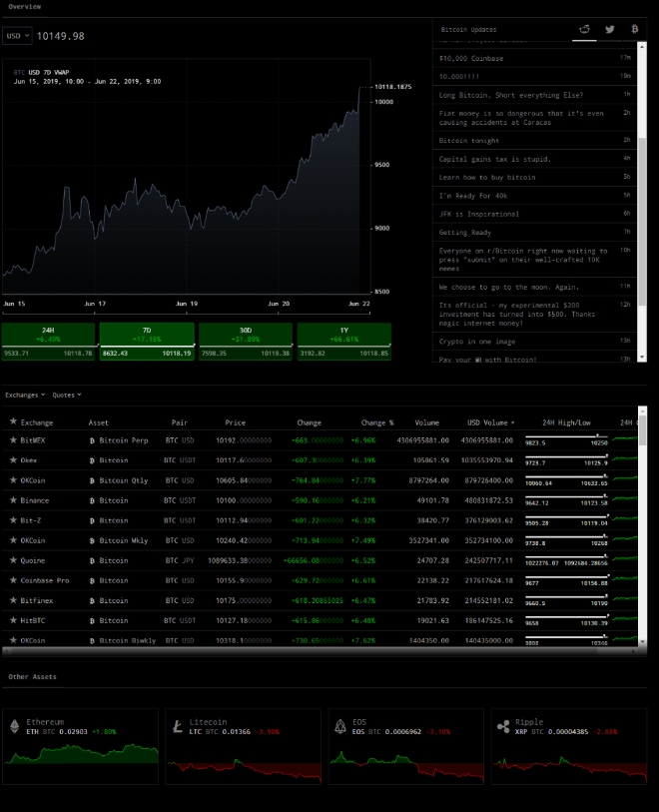
Task: Click updates feed scroll up arrow
Action: pos(642,47)
